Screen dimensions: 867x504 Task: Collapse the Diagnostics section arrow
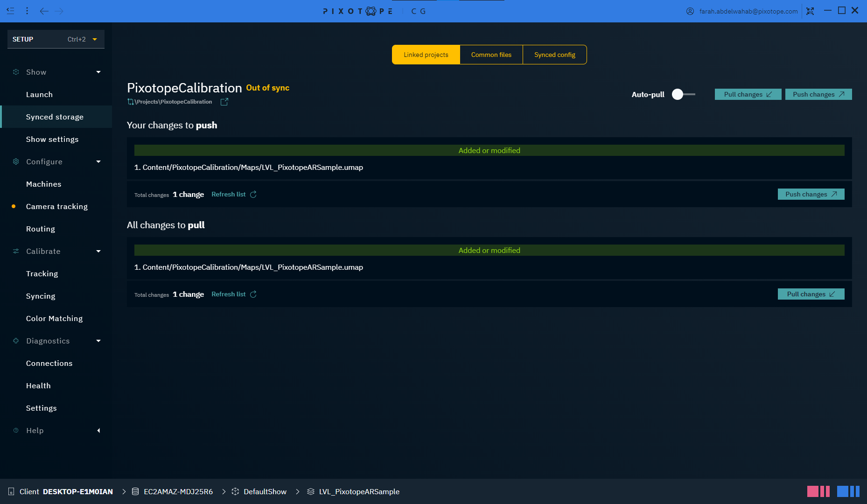tap(98, 341)
